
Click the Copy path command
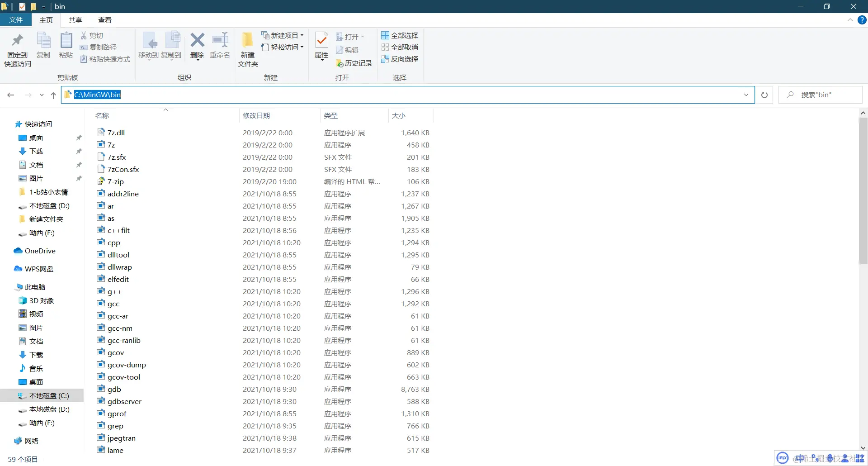[x=98, y=47]
